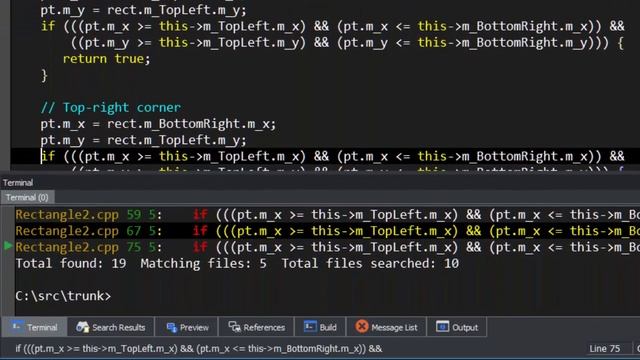Click the 'return true;' statement
640x360 pixels.
(x=107, y=59)
